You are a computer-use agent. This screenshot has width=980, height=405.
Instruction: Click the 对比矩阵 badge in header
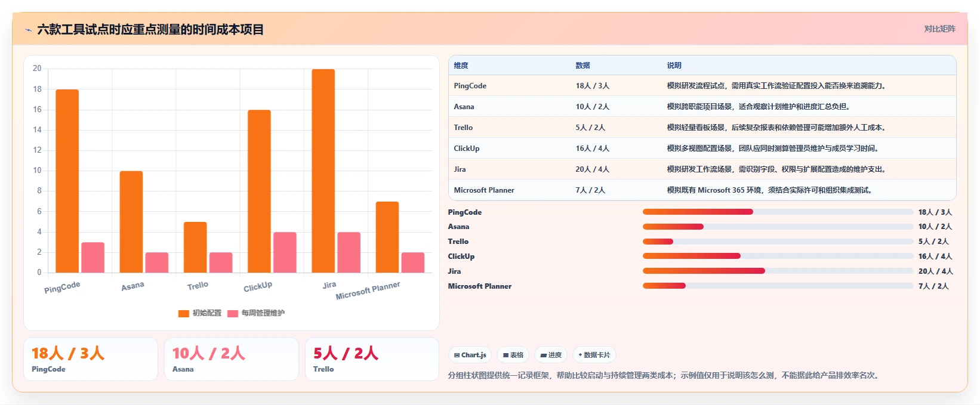(x=939, y=29)
